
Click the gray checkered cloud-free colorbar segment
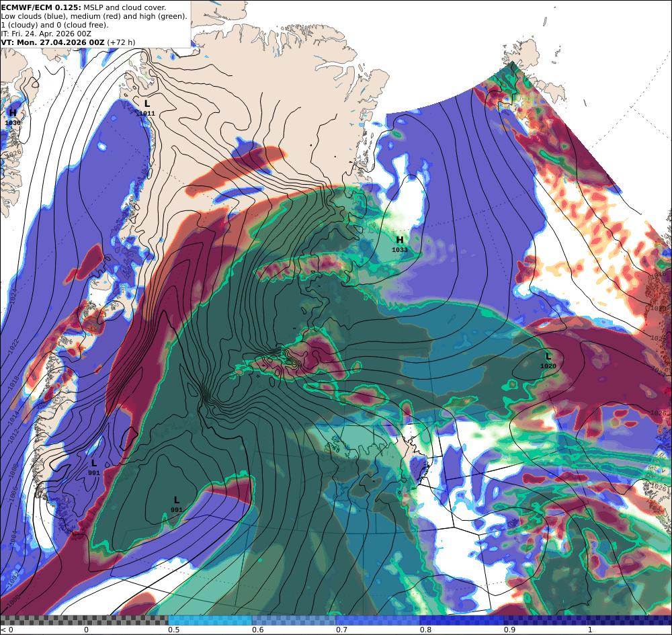pos(84,620)
